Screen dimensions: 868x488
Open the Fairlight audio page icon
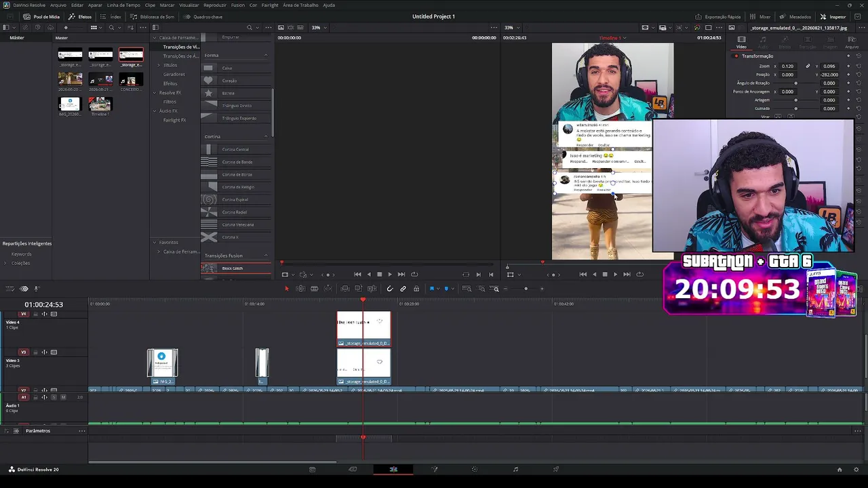[515, 469]
